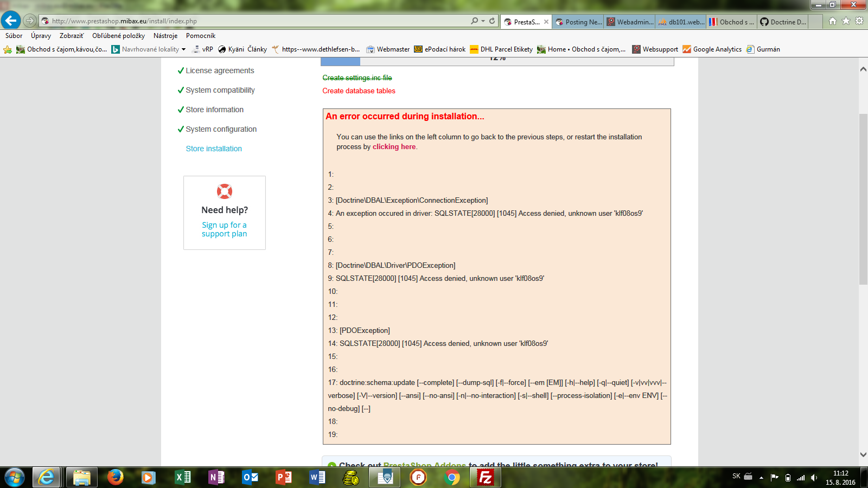
Task: Open Websupport bookmark
Action: [x=655, y=49]
